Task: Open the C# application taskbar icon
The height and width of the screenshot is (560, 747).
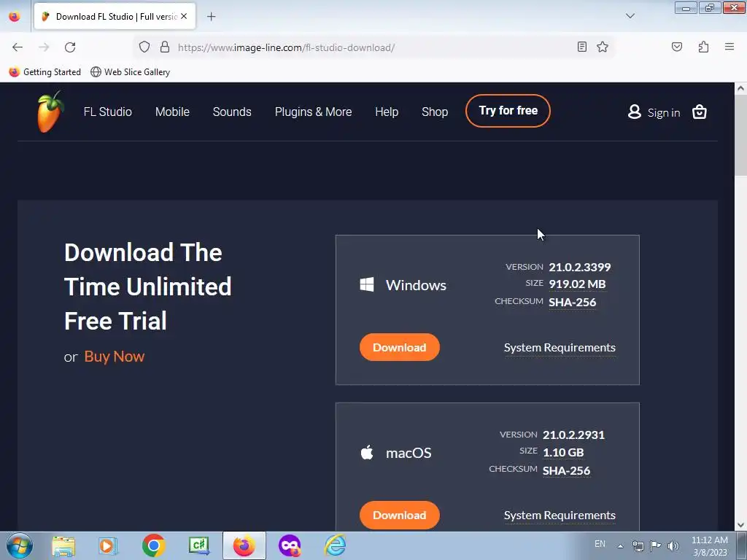Action: (198, 545)
